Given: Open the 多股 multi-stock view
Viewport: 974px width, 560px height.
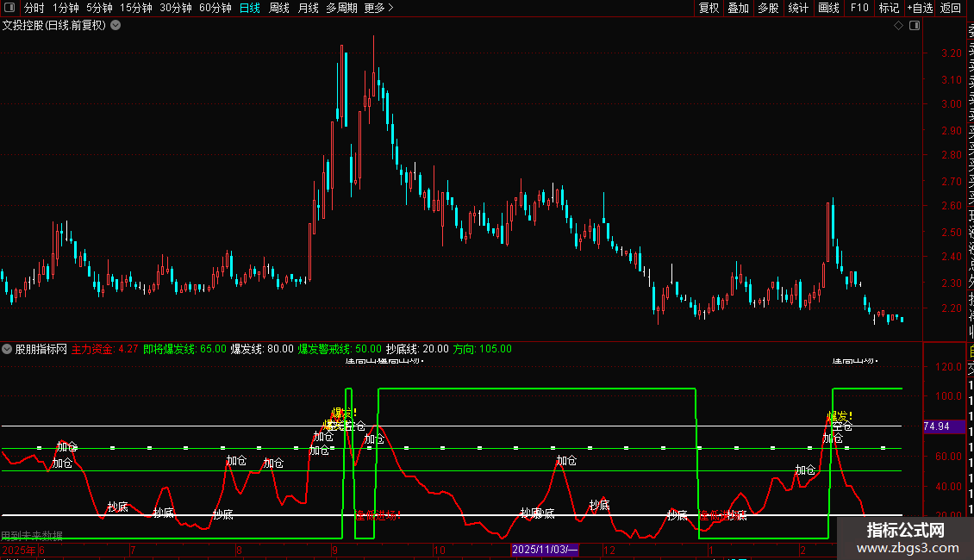Looking at the screenshot, I should coord(768,8).
